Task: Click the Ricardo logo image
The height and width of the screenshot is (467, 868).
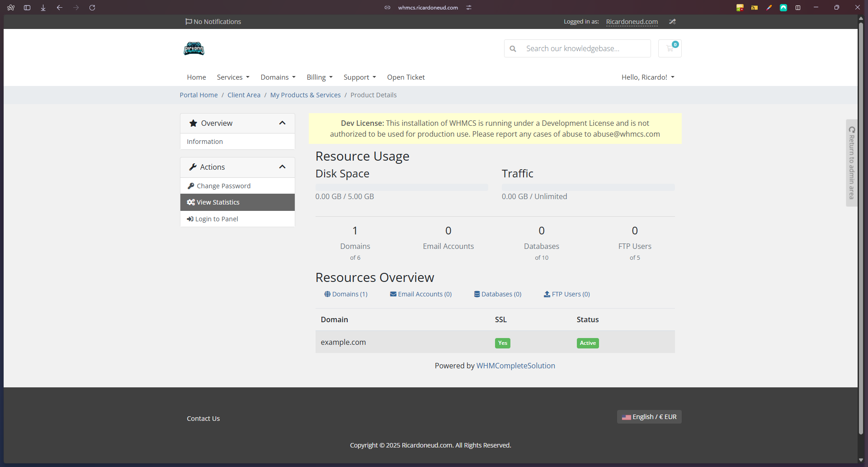Action: pyautogui.click(x=194, y=48)
